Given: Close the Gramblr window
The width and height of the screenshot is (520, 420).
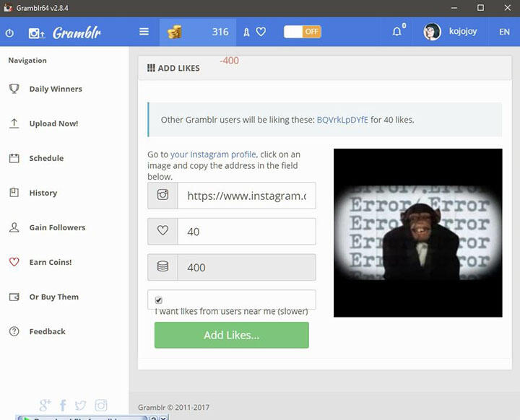Looking at the screenshot, I should 508,8.
